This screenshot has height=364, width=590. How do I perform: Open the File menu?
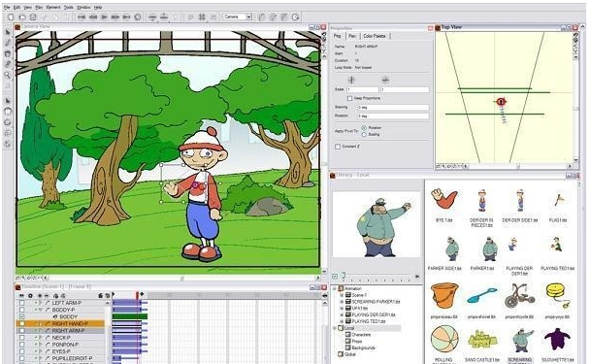[x=7, y=7]
